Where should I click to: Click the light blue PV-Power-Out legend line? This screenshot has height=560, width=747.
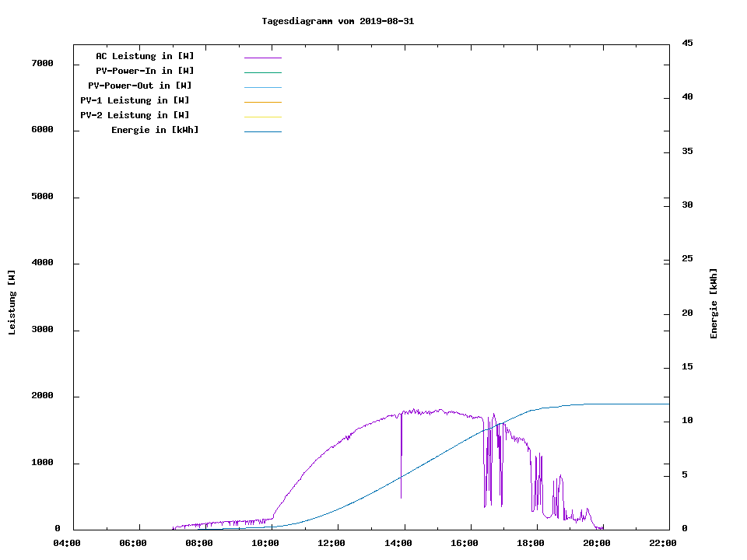tap(262, 87)
